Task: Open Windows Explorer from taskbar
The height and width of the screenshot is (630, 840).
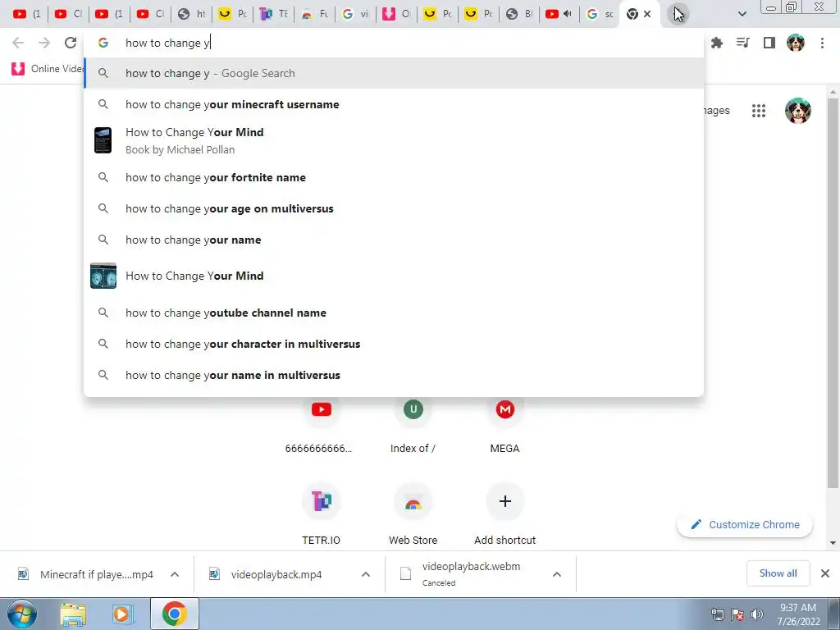Action: pos(73,614)
